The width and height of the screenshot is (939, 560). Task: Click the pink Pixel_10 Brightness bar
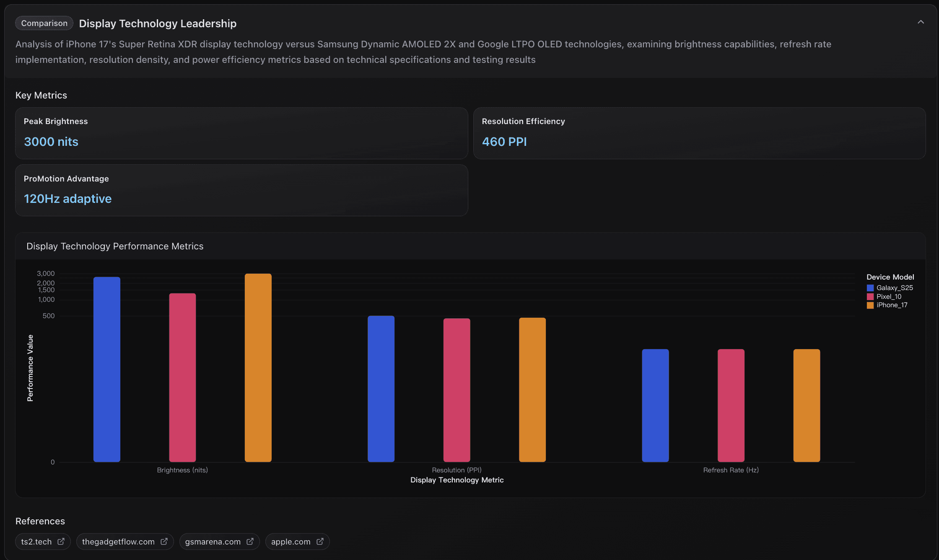coord(182,378)
